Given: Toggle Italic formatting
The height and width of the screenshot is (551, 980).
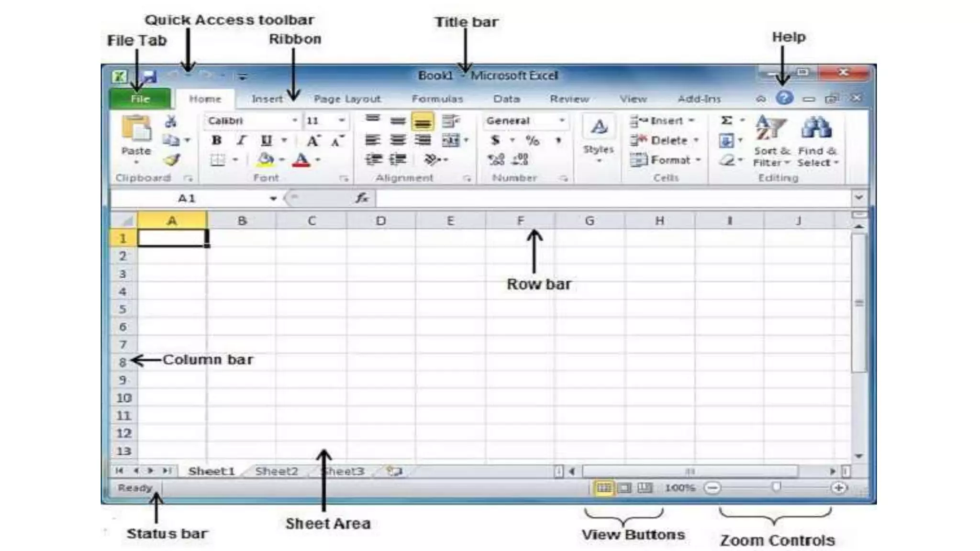Looking at the screenshot, I should coord(241,140).
